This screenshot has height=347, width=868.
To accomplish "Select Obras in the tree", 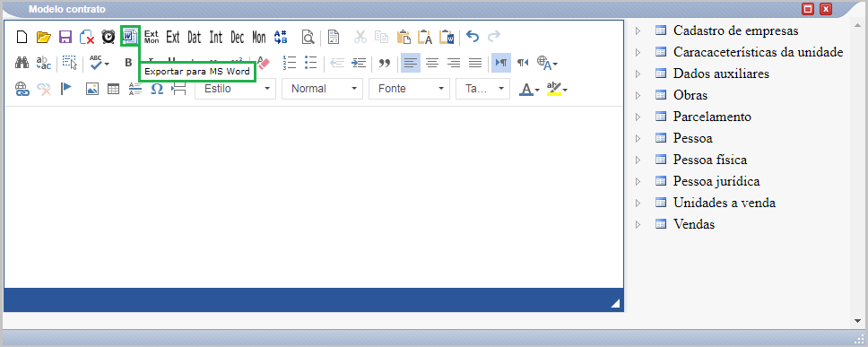I will (690, 95).
